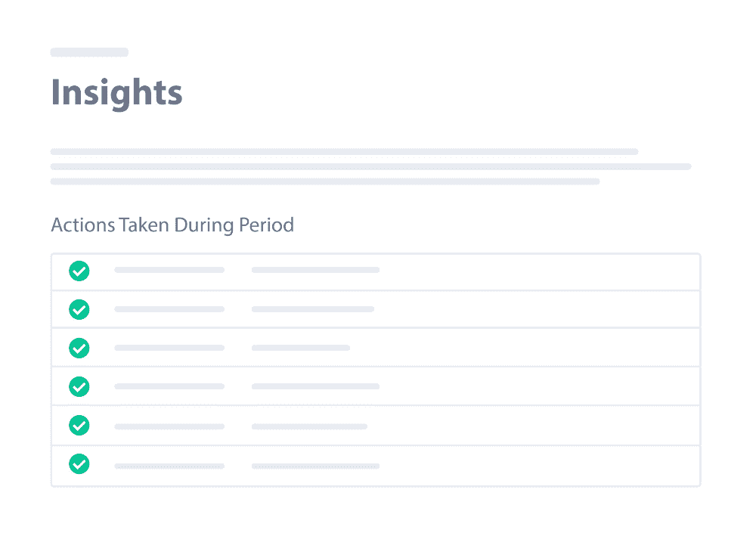Select last row's right placeholder text

[x=315, y=466]
